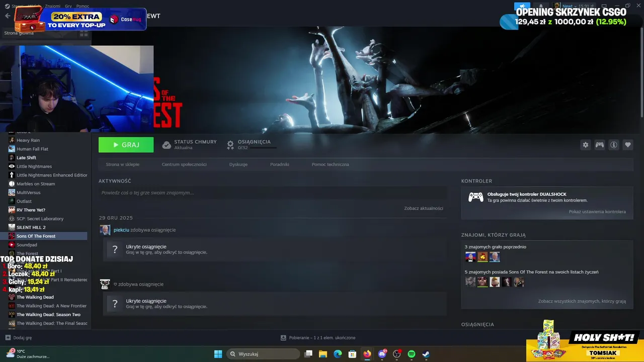Select Outlast in library list
Screen dimensions: 644x362
tap(24, 201)
